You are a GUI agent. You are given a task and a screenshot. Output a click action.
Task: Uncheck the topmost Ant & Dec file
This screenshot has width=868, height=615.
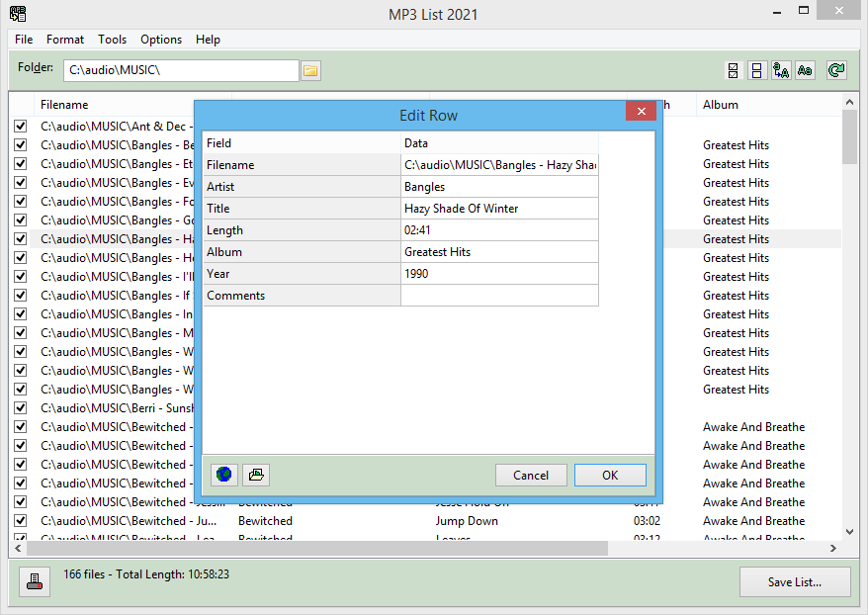(20, 126)
